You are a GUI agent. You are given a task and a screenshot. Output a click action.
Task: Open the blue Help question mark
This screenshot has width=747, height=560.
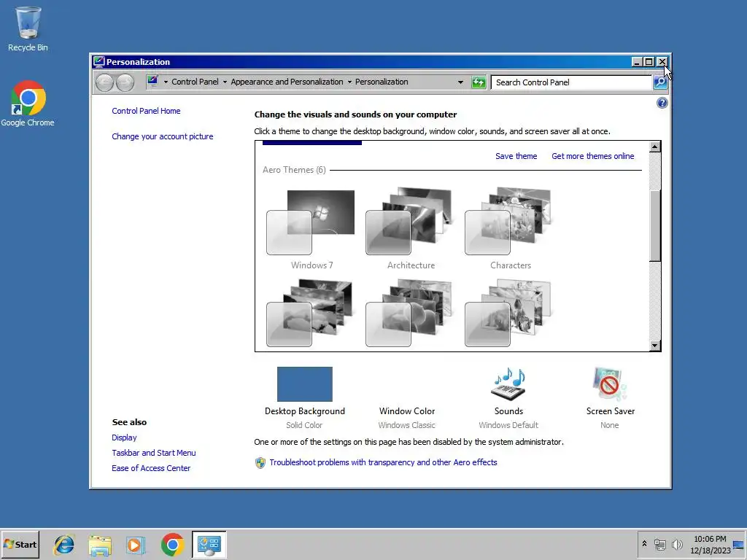(662, 103)
